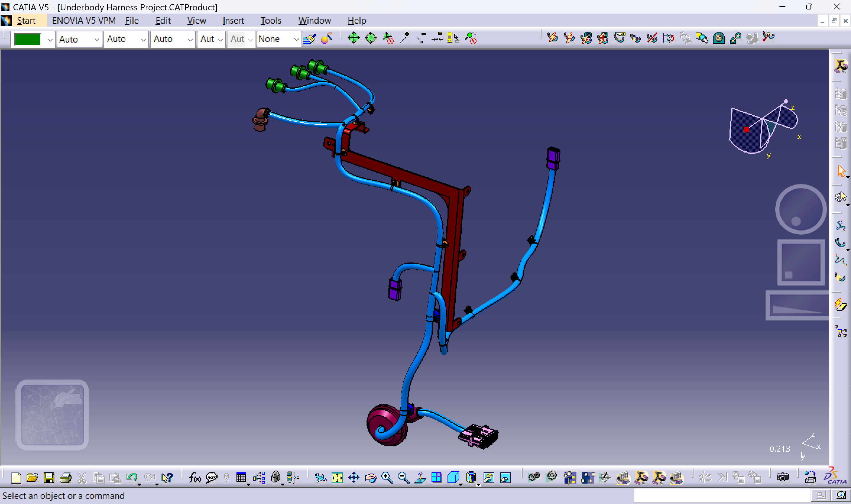This screenshot has width=851, height=504.
Task: Expand the Undo history arrow
Action: tap(139, 484)
